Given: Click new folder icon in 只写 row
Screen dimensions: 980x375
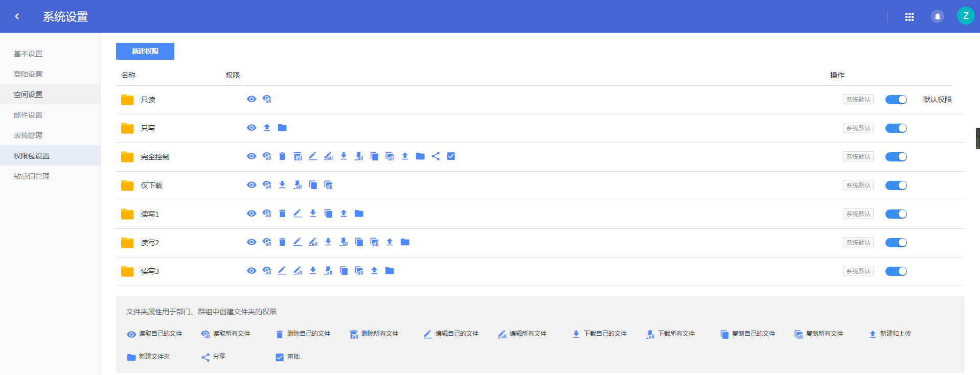Looking at the screenshot, I should click(282, 128).
